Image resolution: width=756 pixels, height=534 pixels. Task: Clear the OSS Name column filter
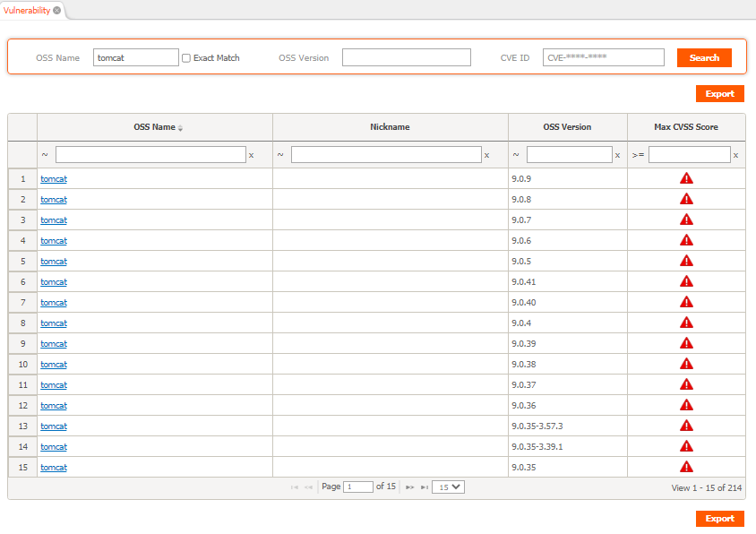click(251, 155)
